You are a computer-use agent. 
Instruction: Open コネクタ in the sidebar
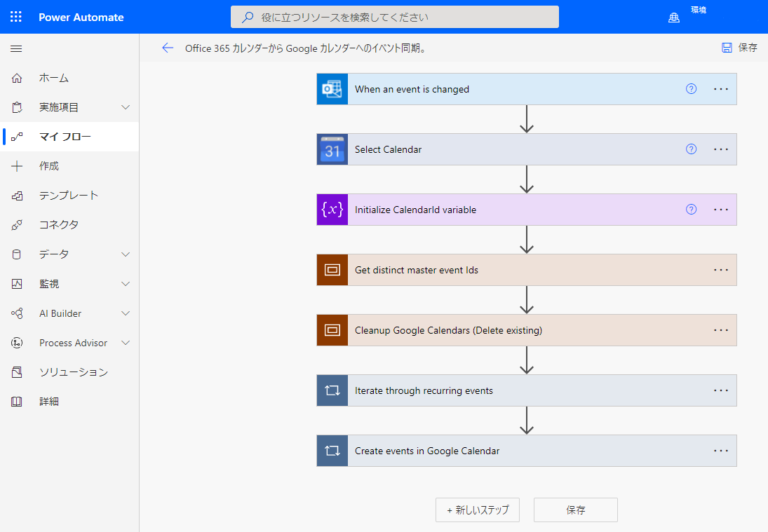pyautogui.click(x=69, y=224)
